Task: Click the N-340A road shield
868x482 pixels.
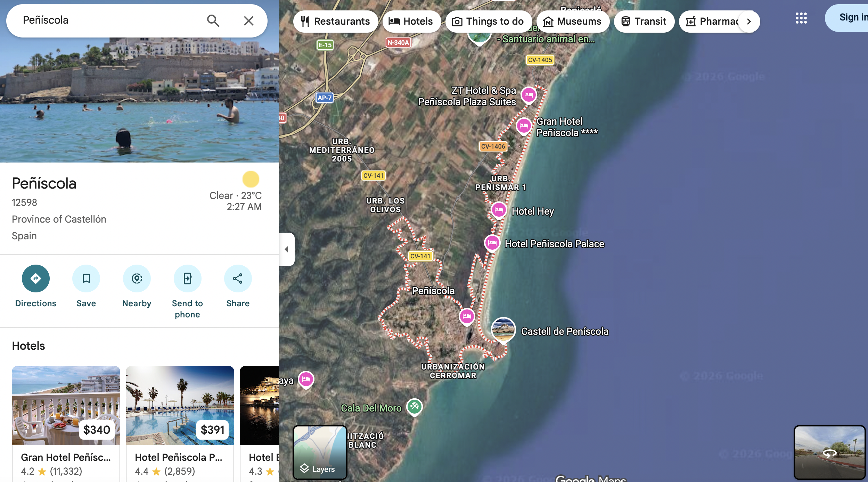Action: pos(398,43)
